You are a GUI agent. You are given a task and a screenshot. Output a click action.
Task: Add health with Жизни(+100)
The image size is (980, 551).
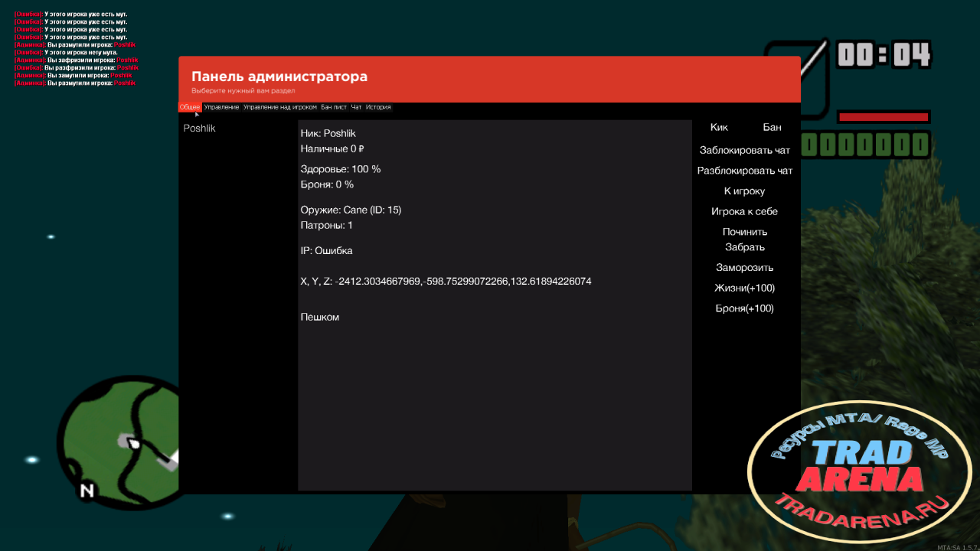(745, 289)
